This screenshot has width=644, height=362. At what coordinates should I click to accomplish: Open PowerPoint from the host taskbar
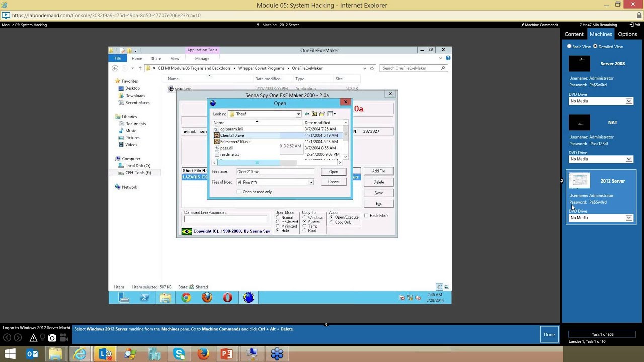tap(227, 354)
